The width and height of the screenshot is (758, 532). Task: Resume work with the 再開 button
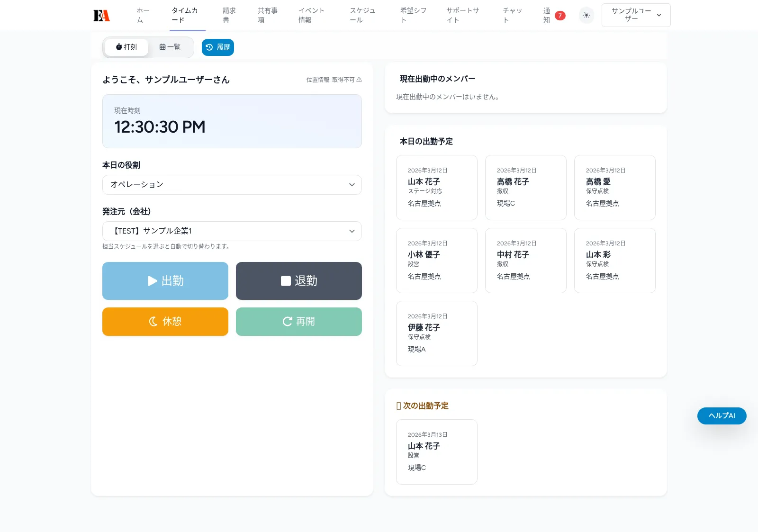click(x=298, y=322)
